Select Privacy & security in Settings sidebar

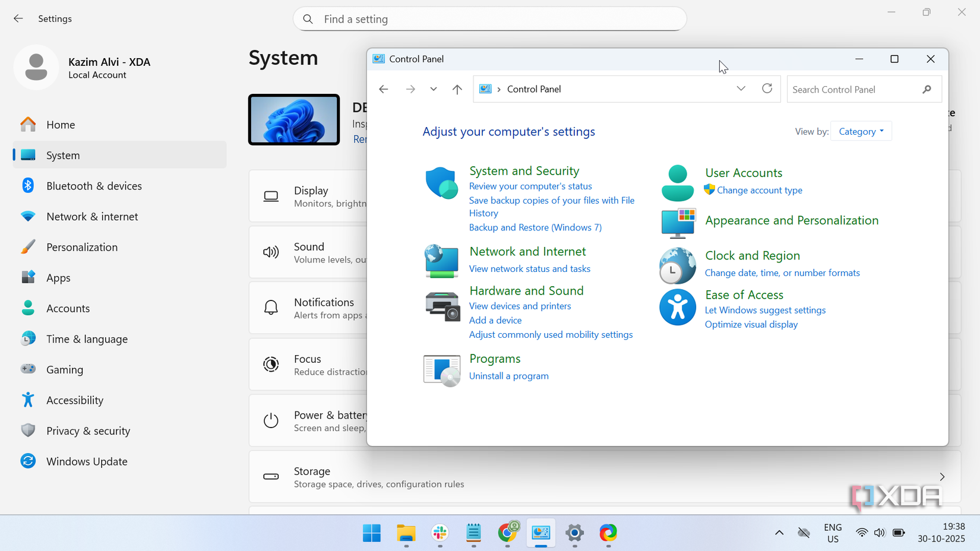(x=119, y=431)
